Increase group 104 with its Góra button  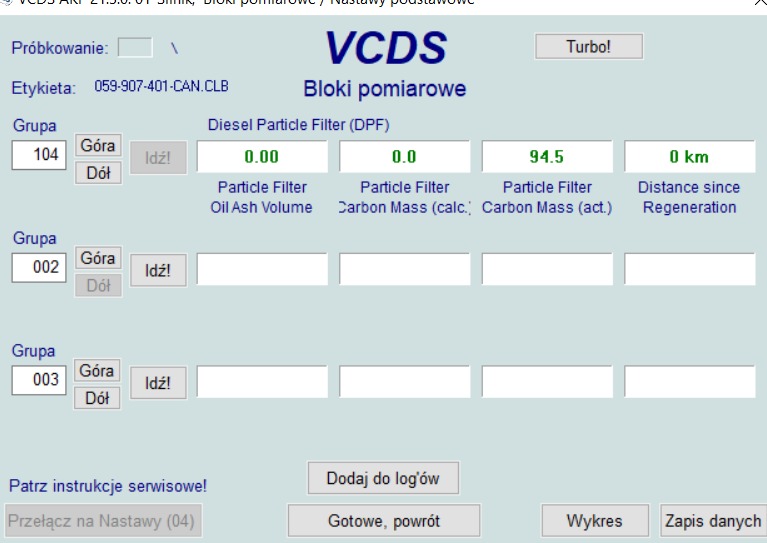(98, 145)
